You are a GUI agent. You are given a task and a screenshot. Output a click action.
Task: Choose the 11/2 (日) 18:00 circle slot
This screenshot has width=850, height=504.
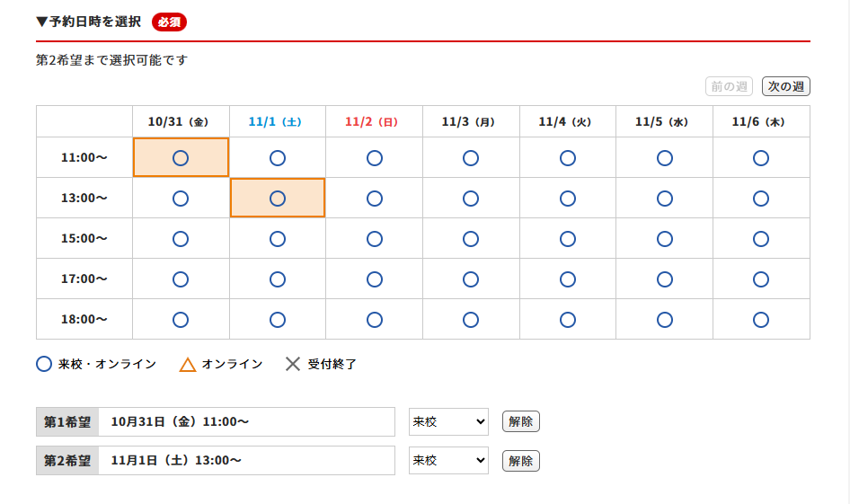pyautogui.click(x=374, y=320)
